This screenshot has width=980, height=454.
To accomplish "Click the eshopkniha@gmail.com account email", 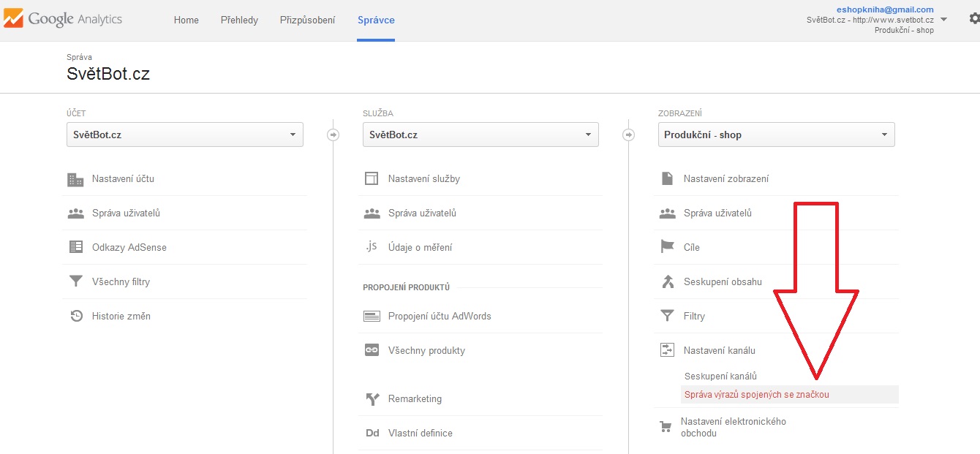I will 885,10.
